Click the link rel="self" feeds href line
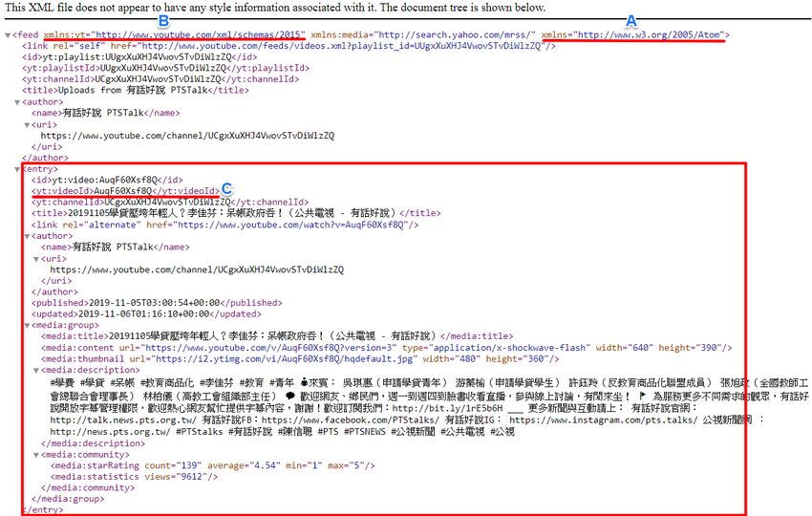This screenshot has height=516, width=812. click(x=288, y=46)
